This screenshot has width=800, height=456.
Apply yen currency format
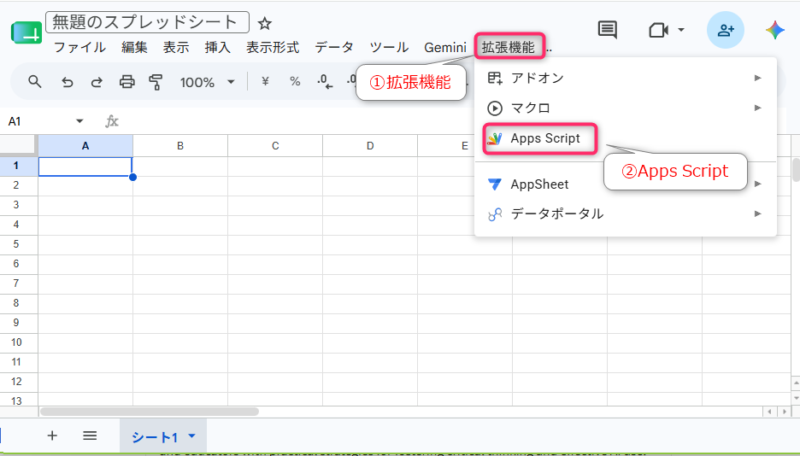coord(265,82)
